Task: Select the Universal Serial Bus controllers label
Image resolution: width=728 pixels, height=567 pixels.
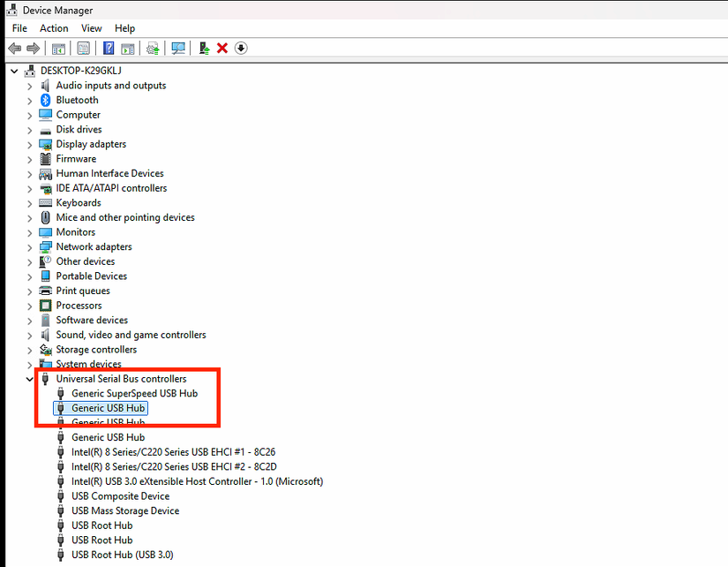Action: point(121,379)
